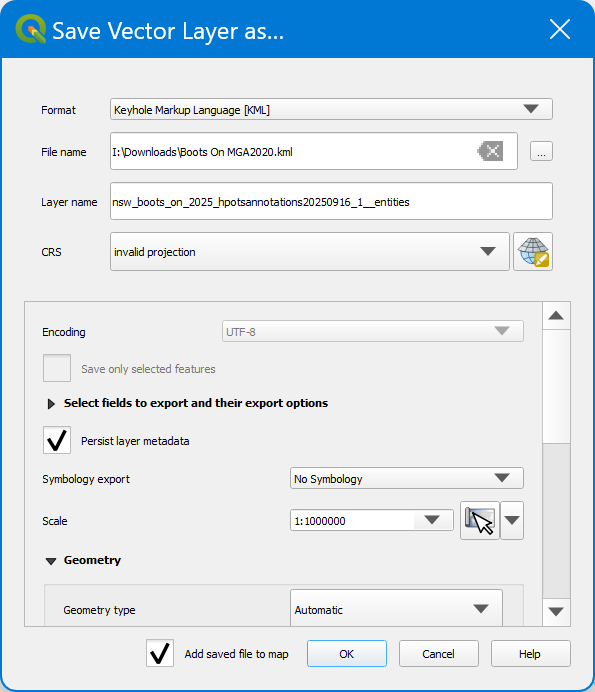Image resolution: width=595 pixels, height=692 pixels.
Task: Open the Encoding UTF-8 dropdown
Action: (x=373, y=331)
